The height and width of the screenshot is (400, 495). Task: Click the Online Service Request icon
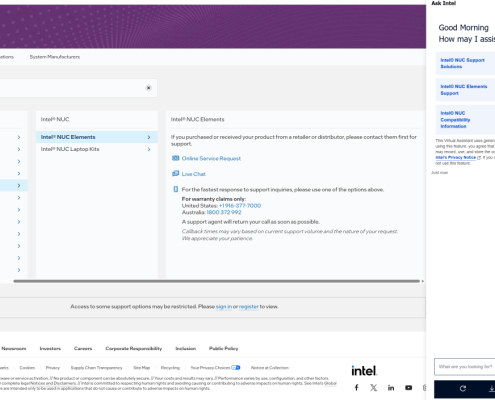tap(175, 158)
